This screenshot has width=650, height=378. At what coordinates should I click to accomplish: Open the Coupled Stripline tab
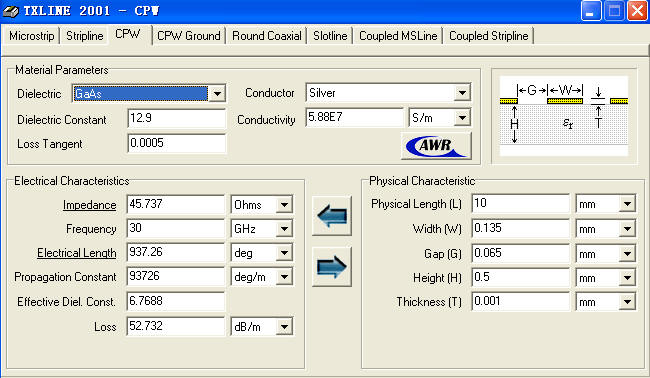489,36
